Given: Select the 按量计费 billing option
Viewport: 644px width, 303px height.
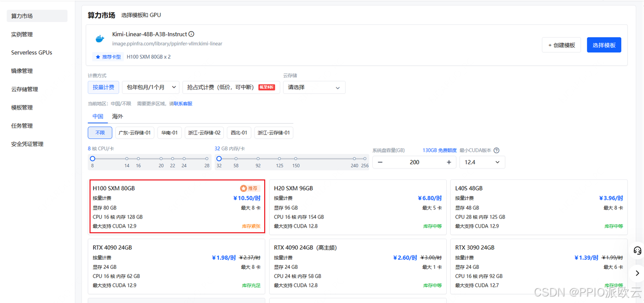Looking at the screenshot, I should point(104,87).
